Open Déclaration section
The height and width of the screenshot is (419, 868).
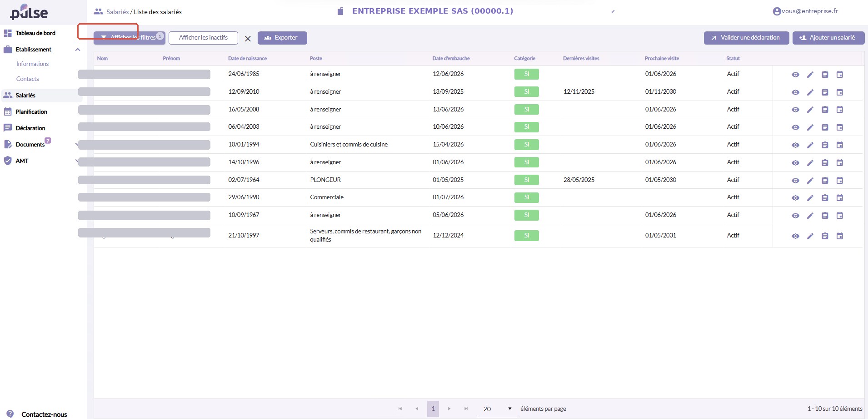tap(30, 128)
